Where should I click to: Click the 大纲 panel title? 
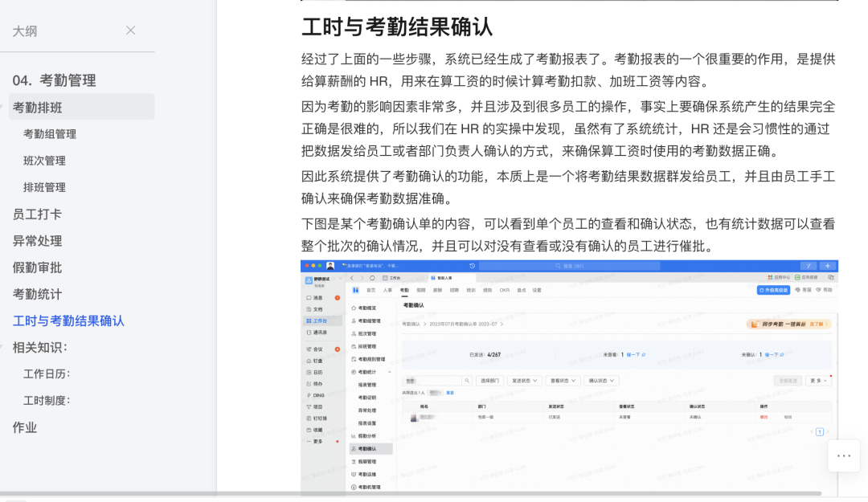tap(25, 31)
